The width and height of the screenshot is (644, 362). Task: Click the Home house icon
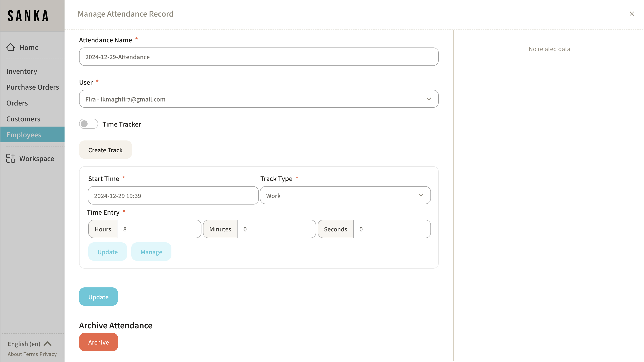11,47
